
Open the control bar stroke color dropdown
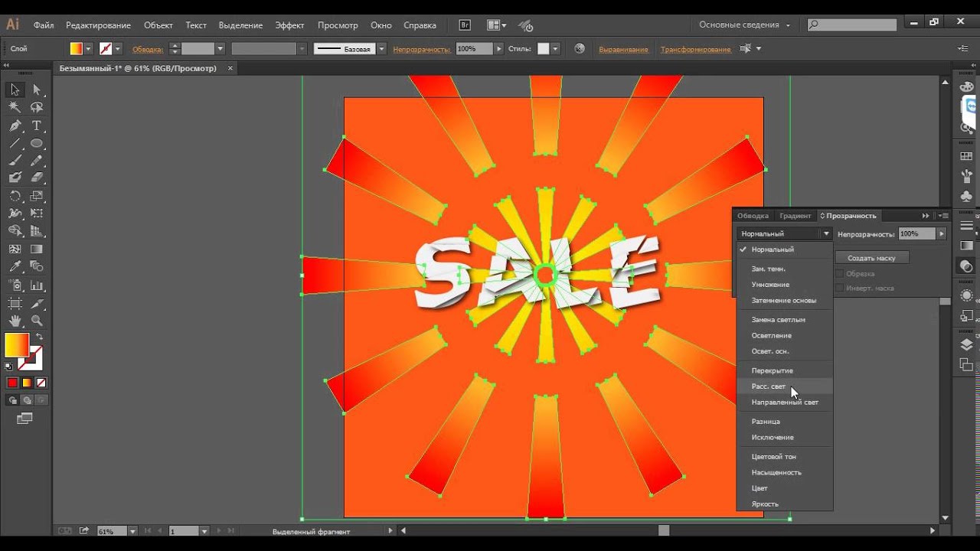pos(117,48)
